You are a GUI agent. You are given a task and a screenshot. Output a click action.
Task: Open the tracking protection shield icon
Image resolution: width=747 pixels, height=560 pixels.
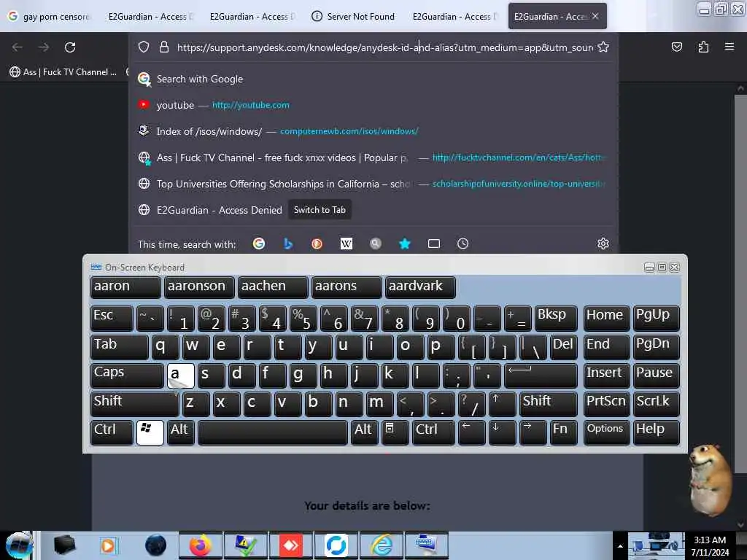coord(144,47)
